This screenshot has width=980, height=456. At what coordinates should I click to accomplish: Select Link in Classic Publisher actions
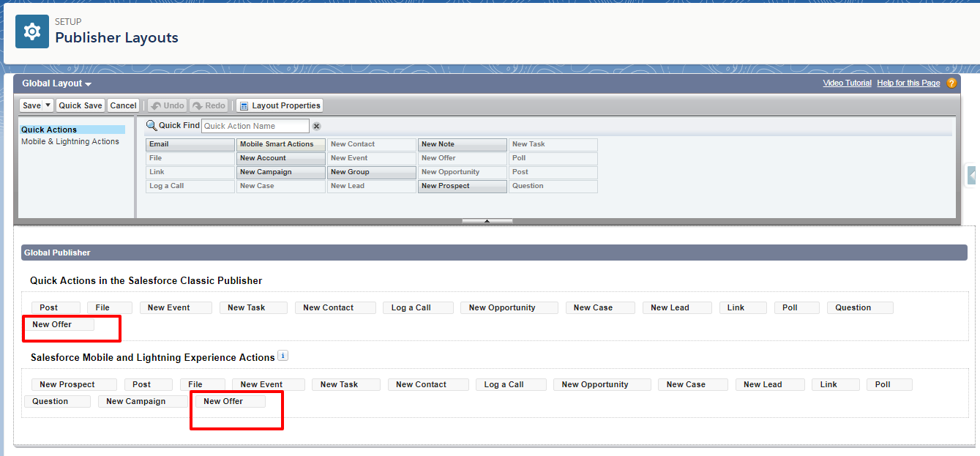click(x=743, y=307)
